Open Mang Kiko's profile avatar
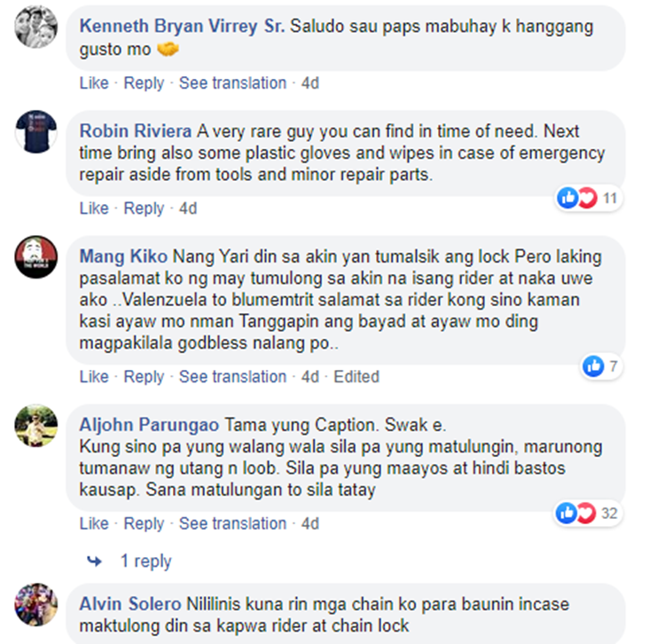The width and height of the screenshot is (665, 644). 36,256
